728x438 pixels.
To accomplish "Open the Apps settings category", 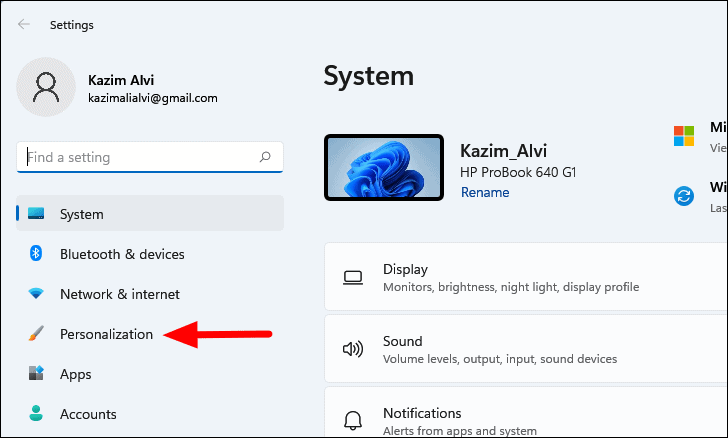I will pos(76,374).
